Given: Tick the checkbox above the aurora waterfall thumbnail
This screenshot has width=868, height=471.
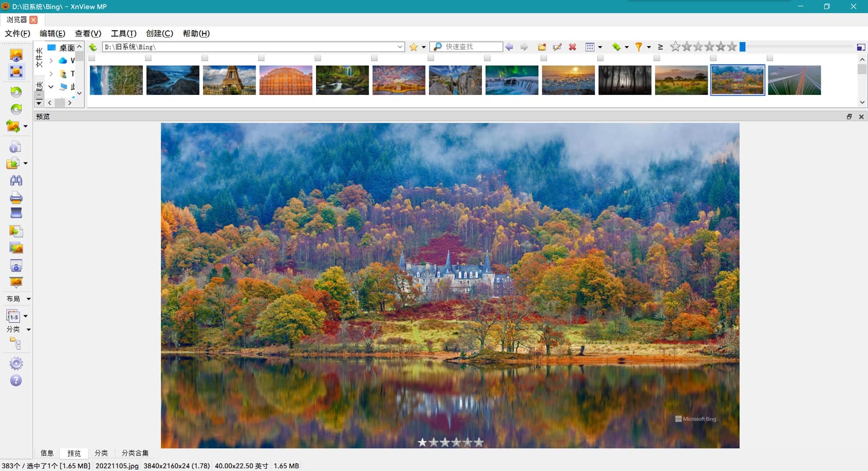Looking at the screenshot, I should [487, 58].
